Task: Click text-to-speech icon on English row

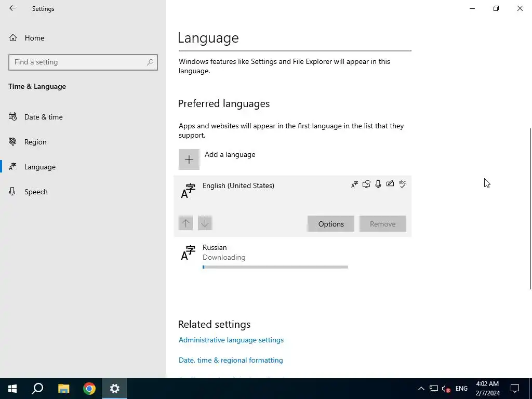Action: click(366, 184)
